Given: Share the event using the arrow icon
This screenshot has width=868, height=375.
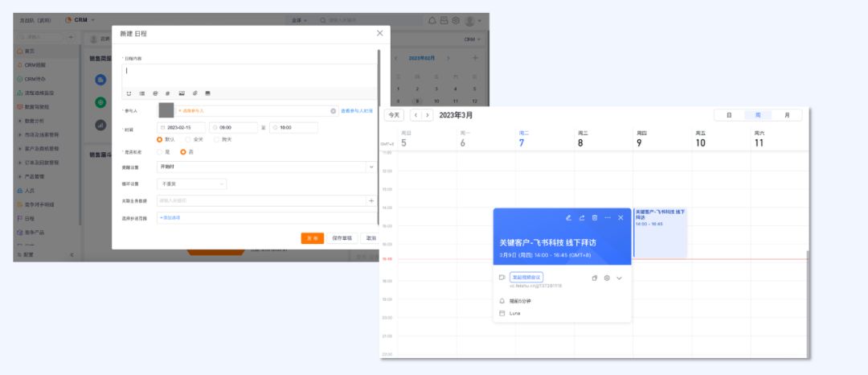Looking at the screenshot, I should 582,218.
